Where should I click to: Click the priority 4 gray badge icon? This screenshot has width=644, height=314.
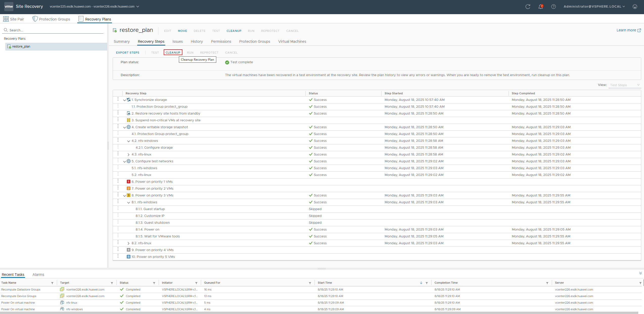coord(129,250)
